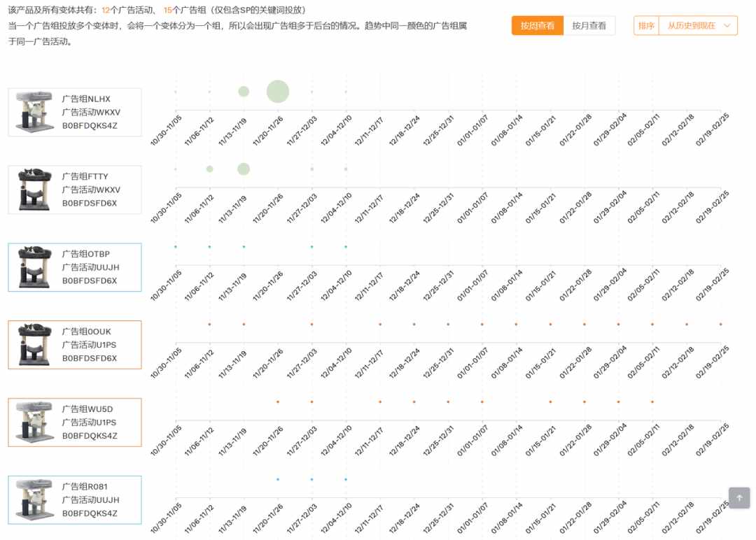
Task: Select the 广告组R081 ad group card
Action: click(x=75, y=500)
